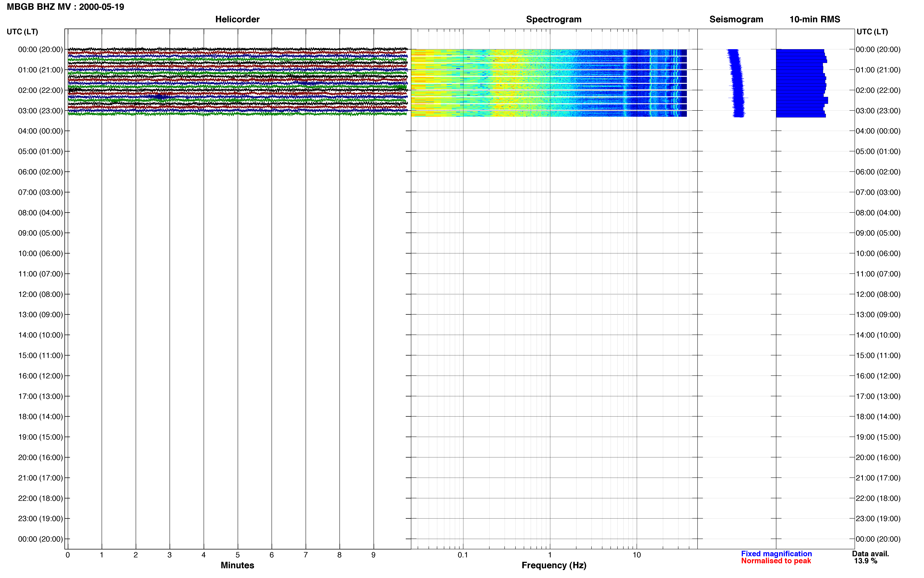Screen dimensions: 924x578
Task: Click right axis label 03:00 (23:00)
Action: (878, 111)
